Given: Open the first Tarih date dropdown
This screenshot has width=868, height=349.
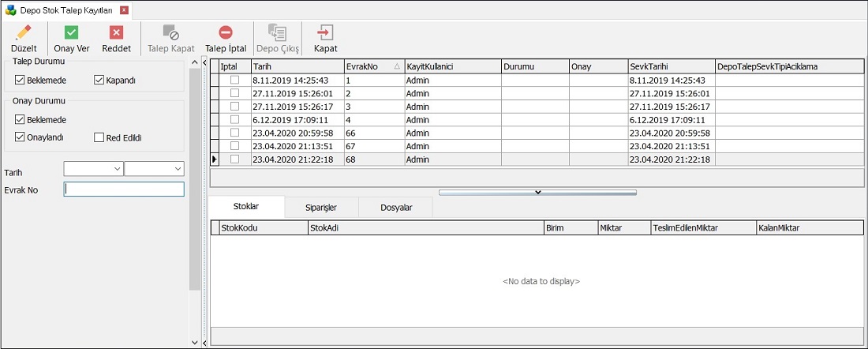Looking at the screenshot, I should tap(117, 168).
